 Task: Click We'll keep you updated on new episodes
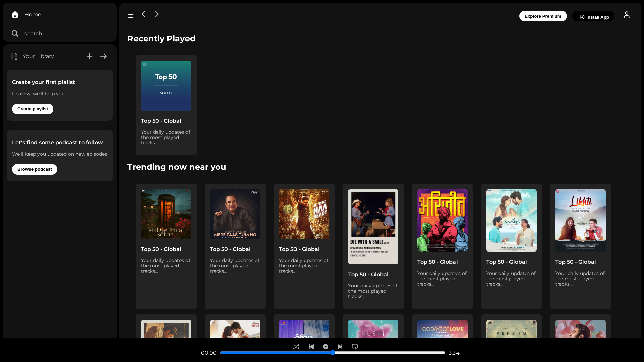coord(59,154)
